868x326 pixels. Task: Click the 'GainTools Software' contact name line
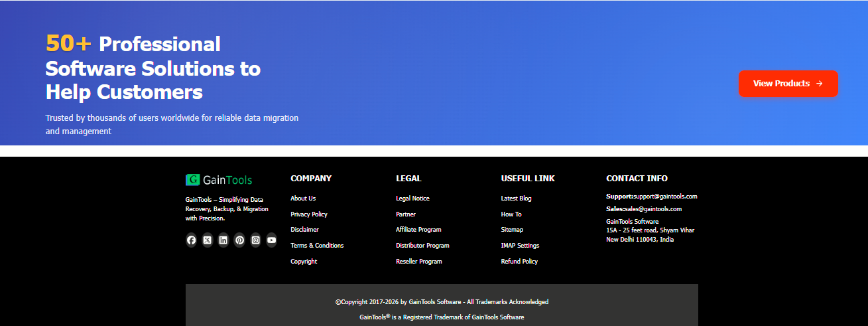click(633, 222)
